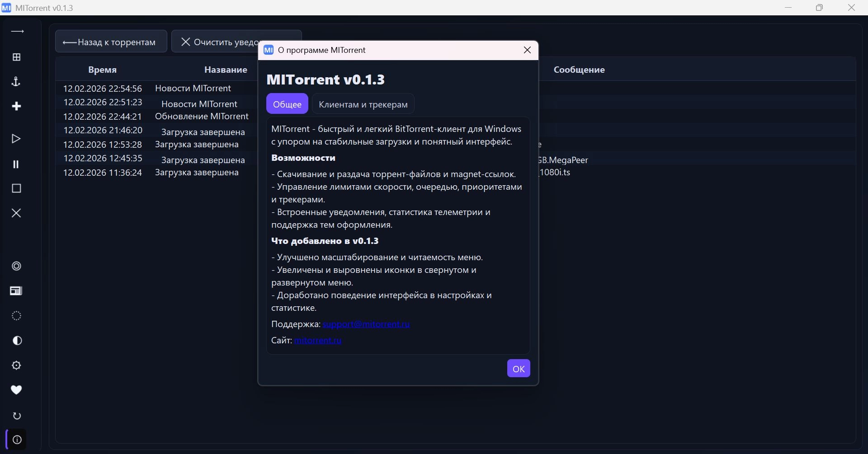Screen dimensions: 868x454
Task: Switch to the "Клиентам и трекерам" tab
Action: [363, 104]
